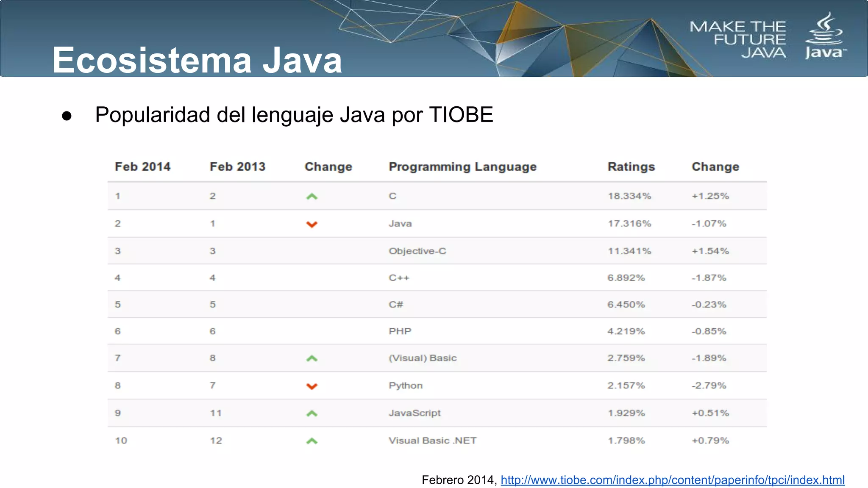Open the tiobe.com index link
Screen dimensions: 868x488
673,480
